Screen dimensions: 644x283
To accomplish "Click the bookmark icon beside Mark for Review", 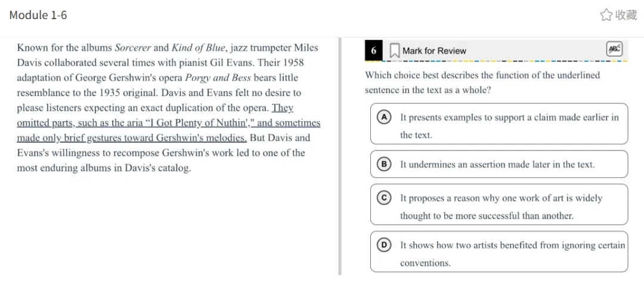I will click(x=394, y=51).
